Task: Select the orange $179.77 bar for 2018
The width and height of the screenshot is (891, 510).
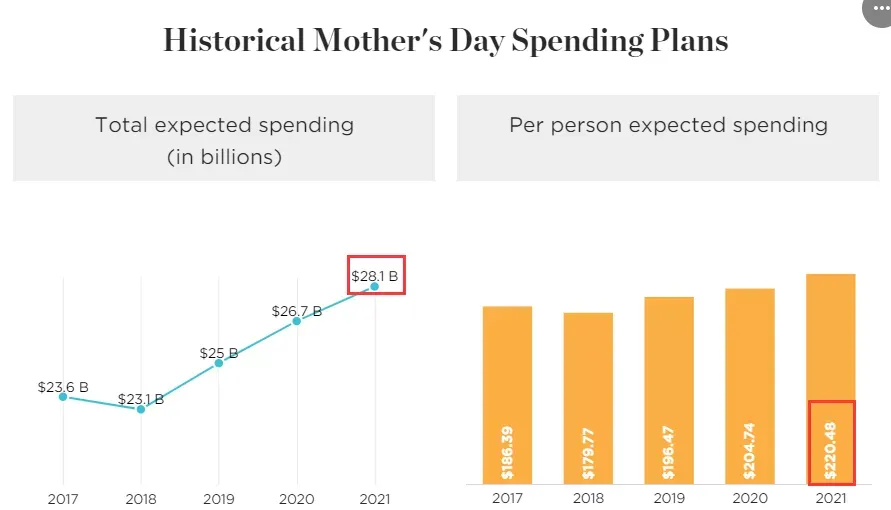Action: pyautogui.click(x=588, y=398)
